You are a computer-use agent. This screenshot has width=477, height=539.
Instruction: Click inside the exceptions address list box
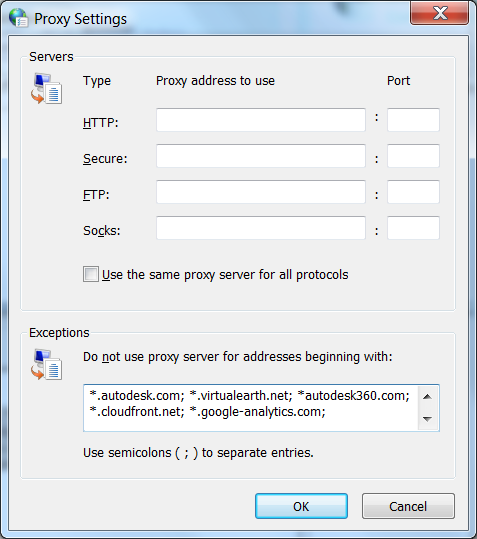pyautogui.click(x=251, y=408)
